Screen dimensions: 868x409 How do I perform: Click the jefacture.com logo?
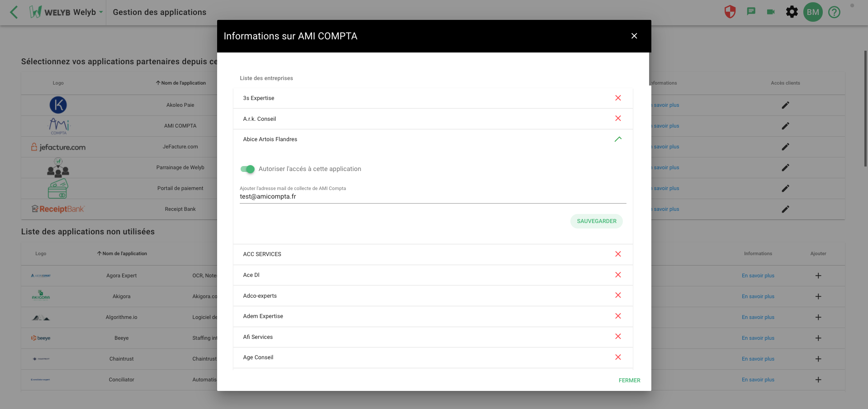click(x=58, y=147)
